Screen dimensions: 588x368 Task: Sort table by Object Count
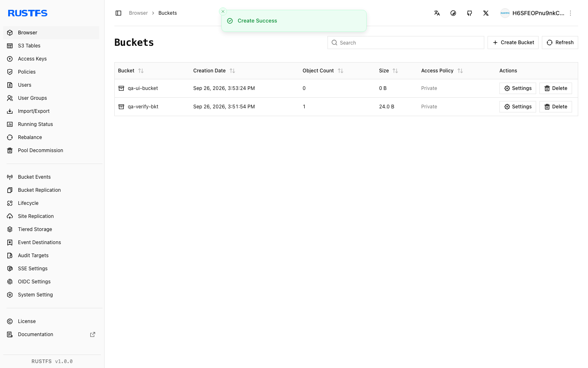tap(341, 71)
